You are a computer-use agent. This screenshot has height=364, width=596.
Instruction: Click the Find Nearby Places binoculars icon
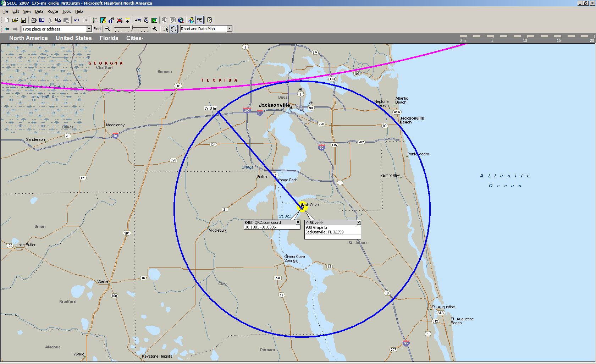click(111, 20)
